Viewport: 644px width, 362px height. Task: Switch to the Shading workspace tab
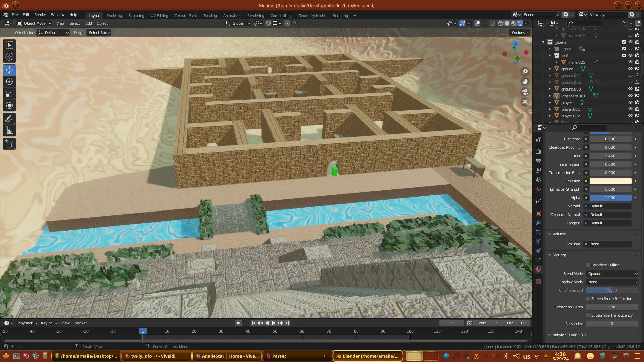[210, 16]
